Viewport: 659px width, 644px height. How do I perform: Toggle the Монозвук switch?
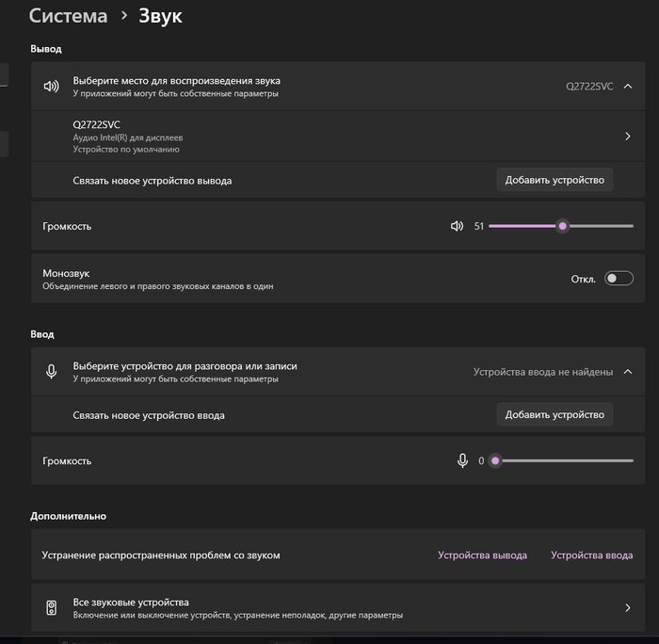tap(619, 279)
